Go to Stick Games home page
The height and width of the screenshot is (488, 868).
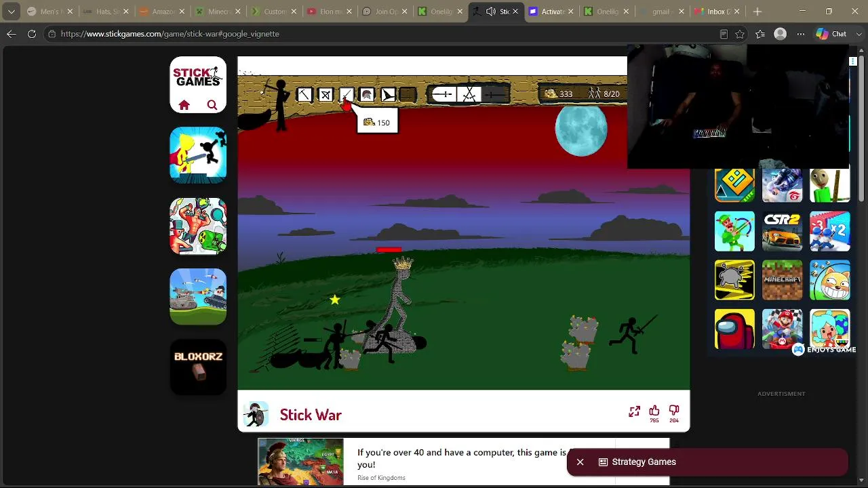pos(184,105)
